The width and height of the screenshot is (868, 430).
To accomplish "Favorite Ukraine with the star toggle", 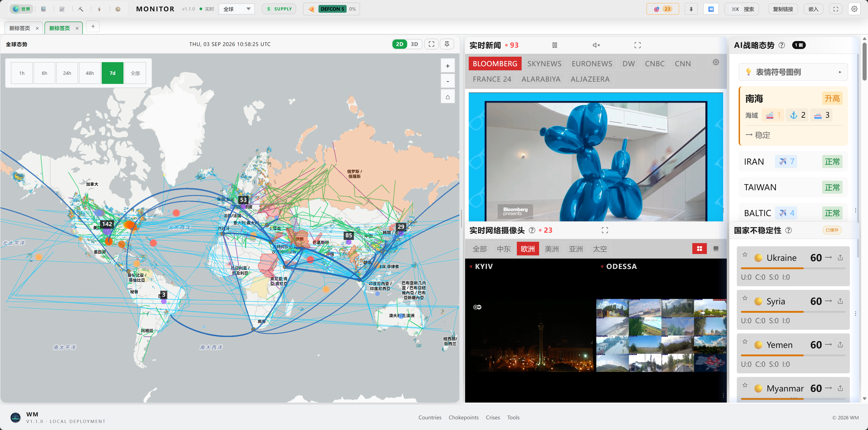I will (x=745, y=254).
